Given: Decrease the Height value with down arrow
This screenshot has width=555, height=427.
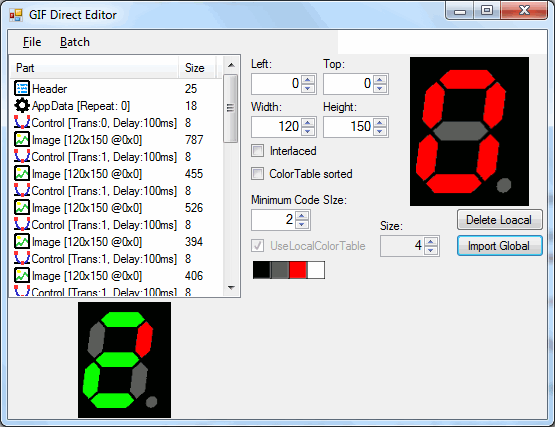Looking at the screenshot, I should coord(379,131).
